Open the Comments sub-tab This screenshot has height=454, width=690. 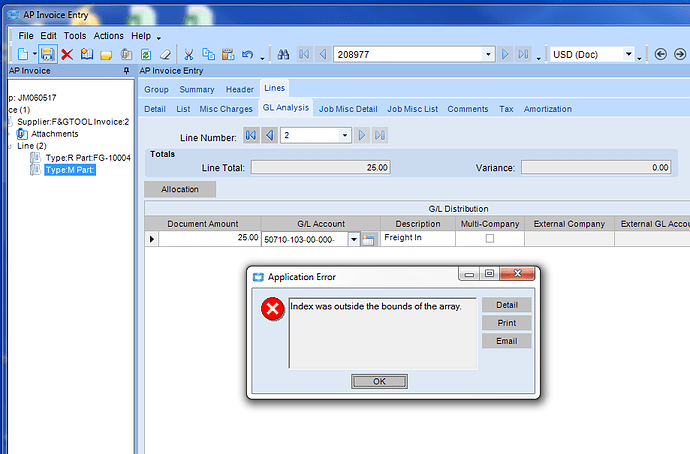pyautogui.click(x=468, y=109)
